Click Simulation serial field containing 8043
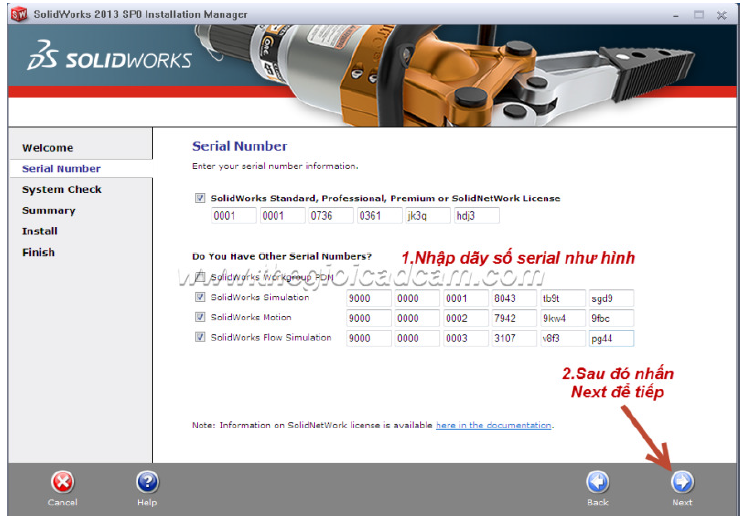 tap(514, 298)
